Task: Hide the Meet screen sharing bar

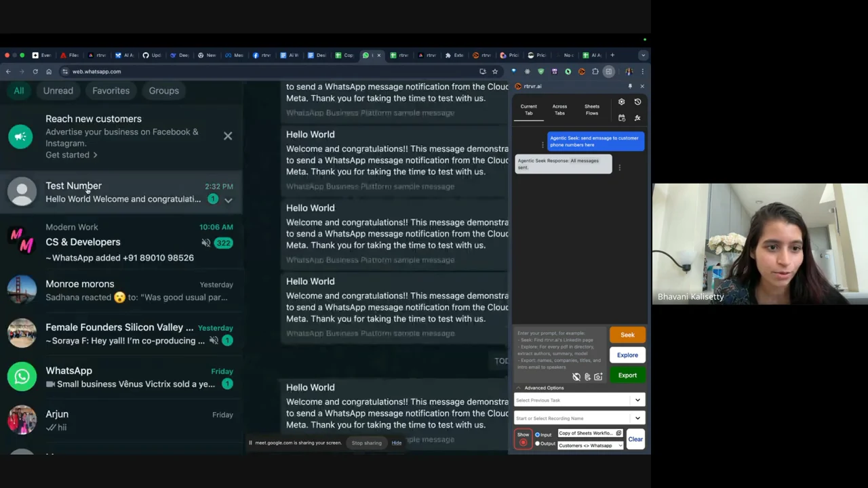Action: click(397, 443)
